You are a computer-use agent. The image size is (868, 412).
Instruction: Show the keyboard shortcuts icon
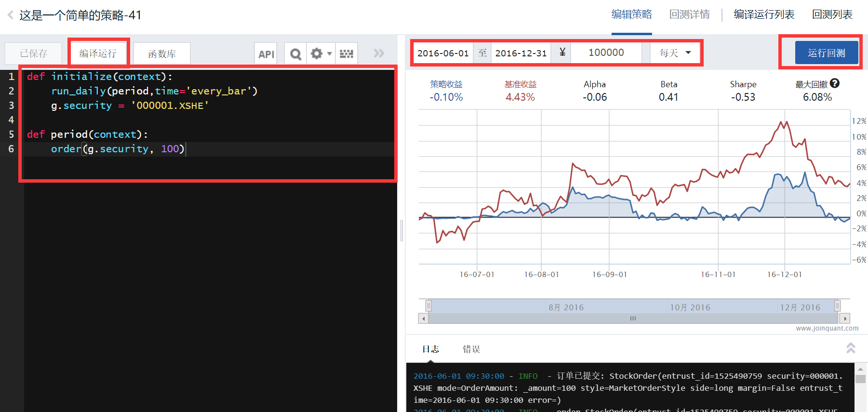click(x=347, y=54)
